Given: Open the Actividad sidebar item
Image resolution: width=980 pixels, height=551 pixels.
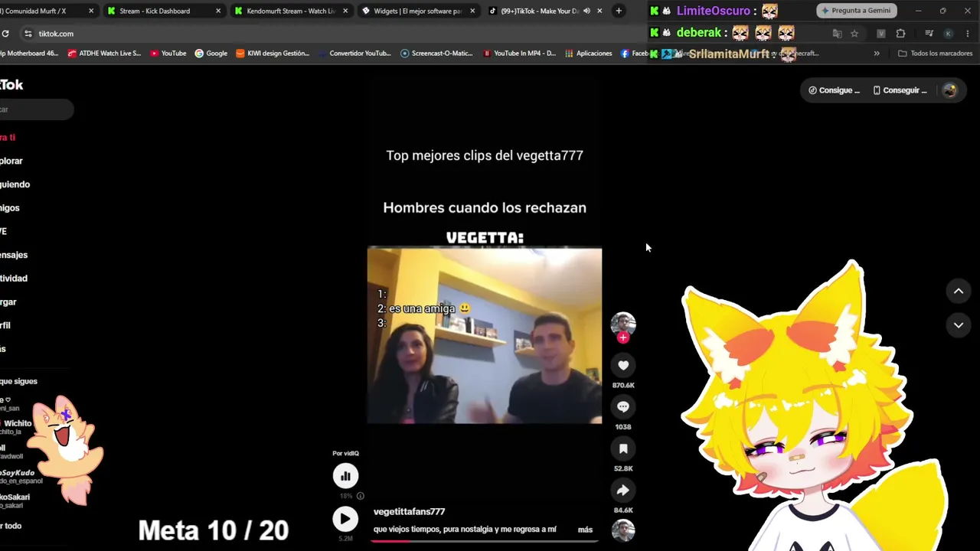Looking at the screenshot, I should tap(14, 279).
